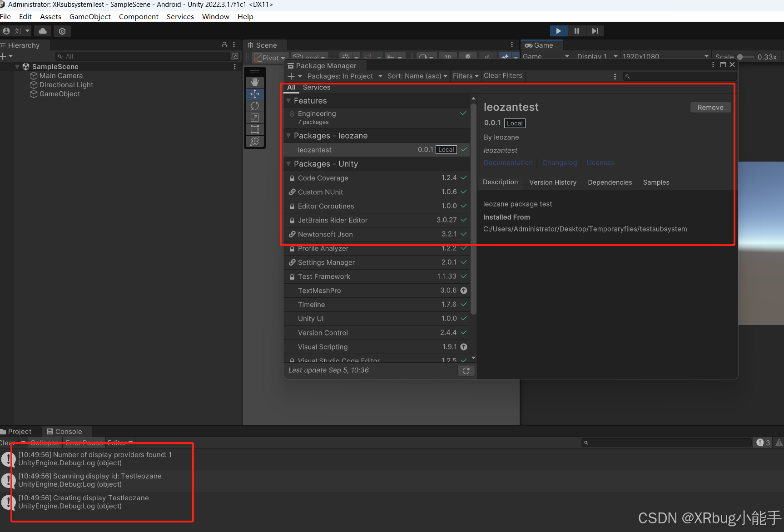Open the Assets menu

click(x=50, y=16)
